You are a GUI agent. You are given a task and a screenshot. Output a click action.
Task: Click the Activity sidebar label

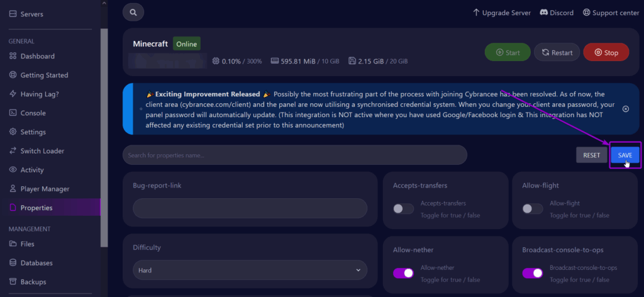(x=32, y=170)
